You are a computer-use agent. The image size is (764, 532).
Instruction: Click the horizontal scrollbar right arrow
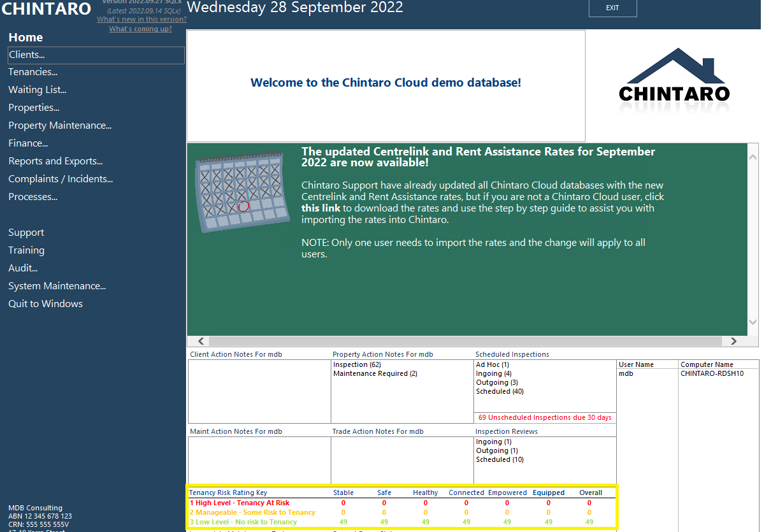point(733,341)
